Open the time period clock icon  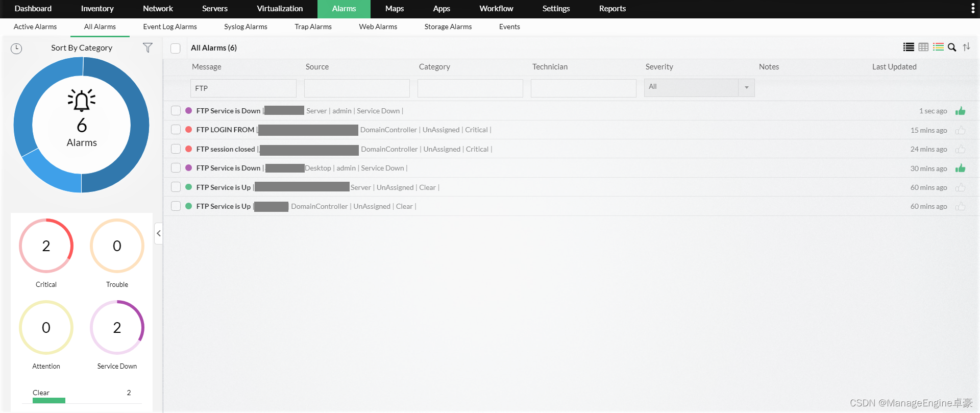click(16, 48)
